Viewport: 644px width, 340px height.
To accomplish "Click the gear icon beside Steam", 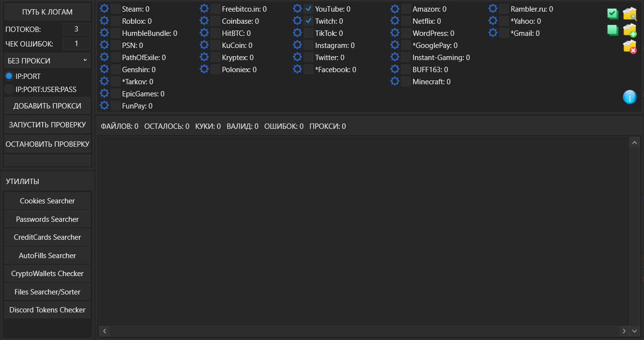I will (104, 9).
